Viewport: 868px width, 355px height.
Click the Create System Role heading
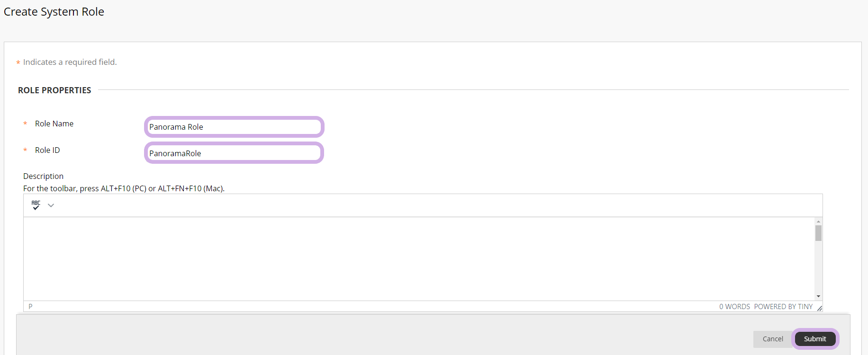coord(54,12)
